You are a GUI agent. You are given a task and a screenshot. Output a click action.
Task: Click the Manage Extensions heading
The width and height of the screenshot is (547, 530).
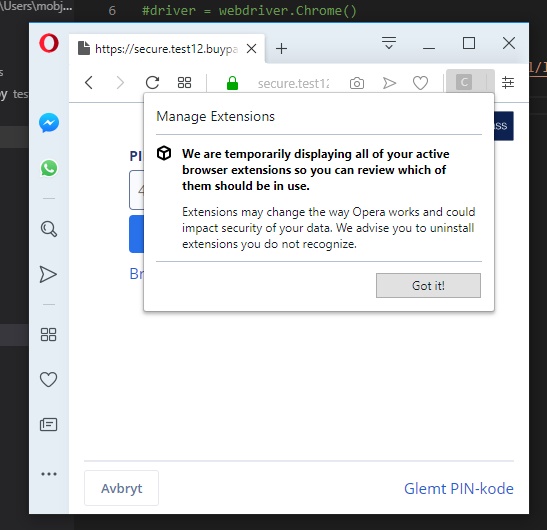tap(215, 116)
